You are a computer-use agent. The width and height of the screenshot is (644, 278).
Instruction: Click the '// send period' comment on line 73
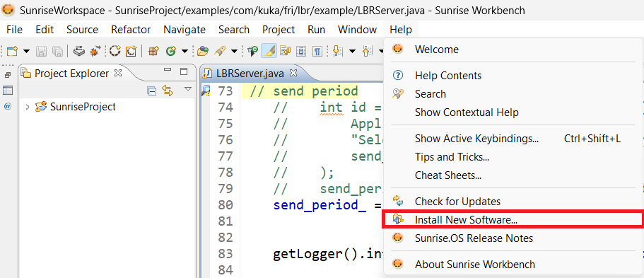point(303,91)
